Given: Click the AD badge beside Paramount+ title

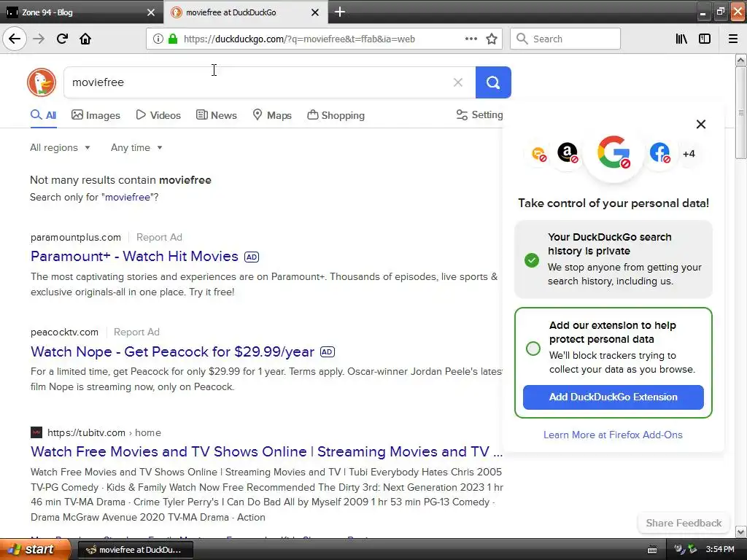Looking at the screenshot, I should (252, 257).
